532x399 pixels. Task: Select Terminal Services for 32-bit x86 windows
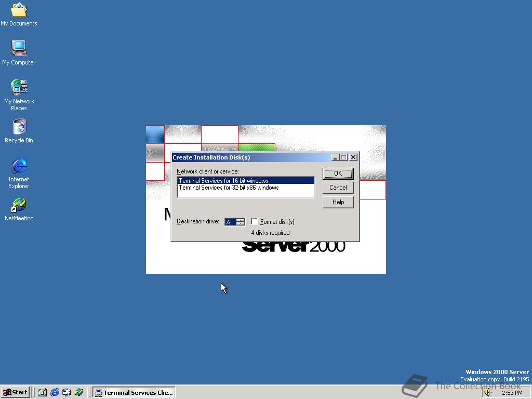[x=246, y=188]
